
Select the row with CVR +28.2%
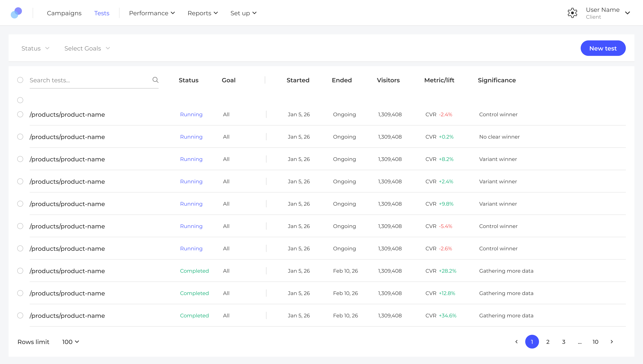20,271
